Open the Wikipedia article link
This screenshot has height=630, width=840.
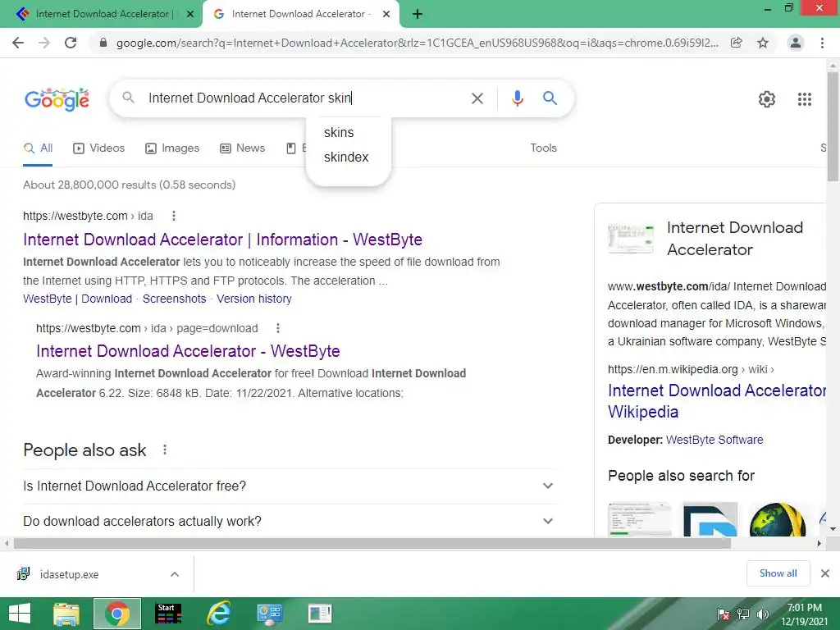pyautogui.click(x=717, y=400)
